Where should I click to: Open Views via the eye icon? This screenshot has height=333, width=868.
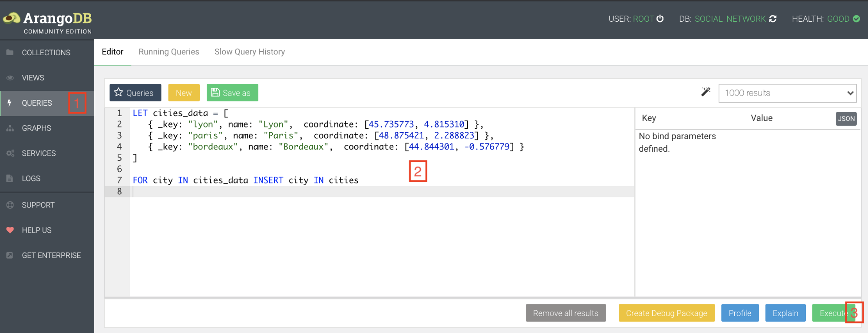(10, 78)
